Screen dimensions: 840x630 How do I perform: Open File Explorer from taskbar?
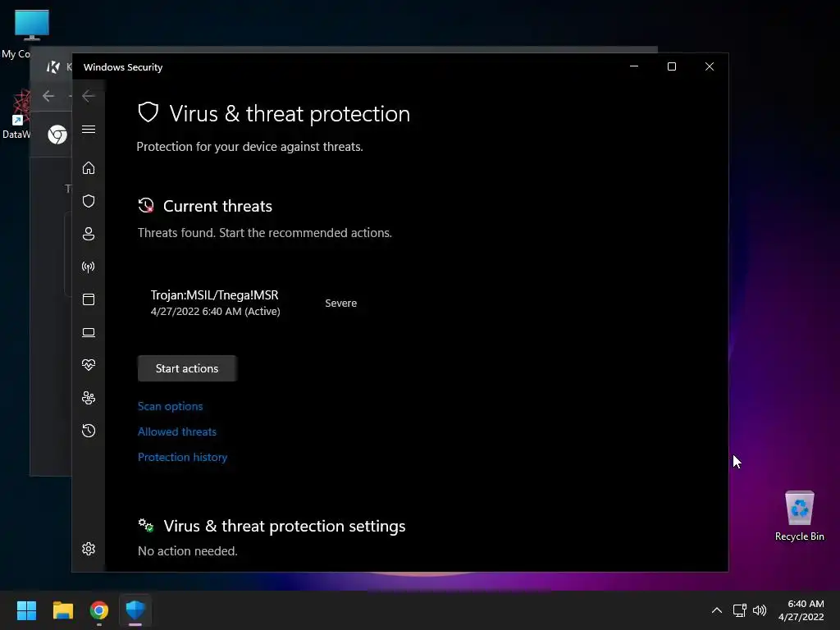(x=62, y=610)
